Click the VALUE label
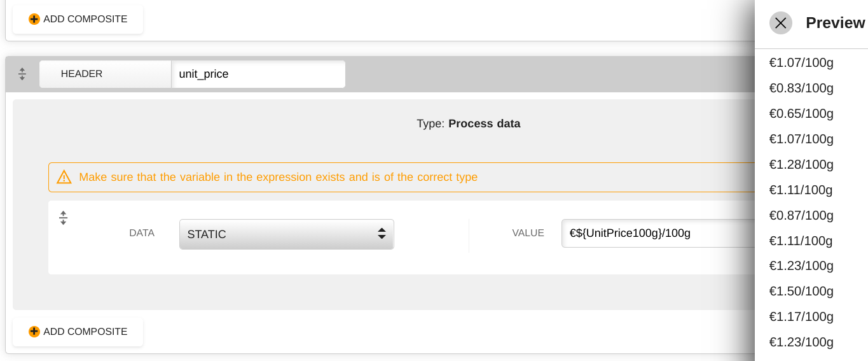Image resolution: width=868 pixels, height=361 pixels. pos(528,233)
